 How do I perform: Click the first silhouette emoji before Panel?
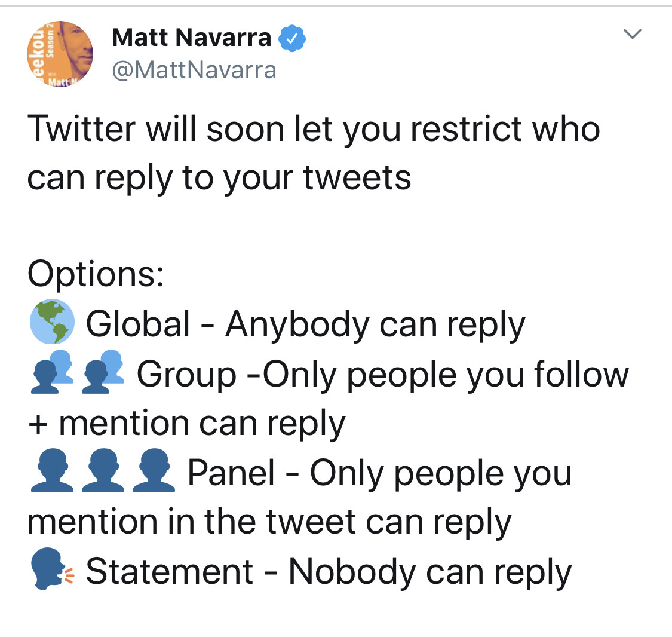tap(51, 472)
